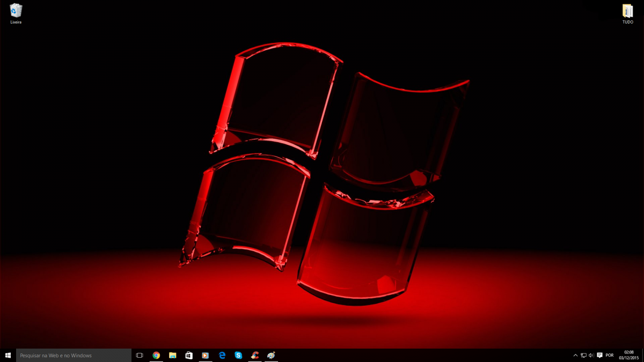Open the Action Center notifications icon
The image size is (644, 362).
(x=599, y=355)
